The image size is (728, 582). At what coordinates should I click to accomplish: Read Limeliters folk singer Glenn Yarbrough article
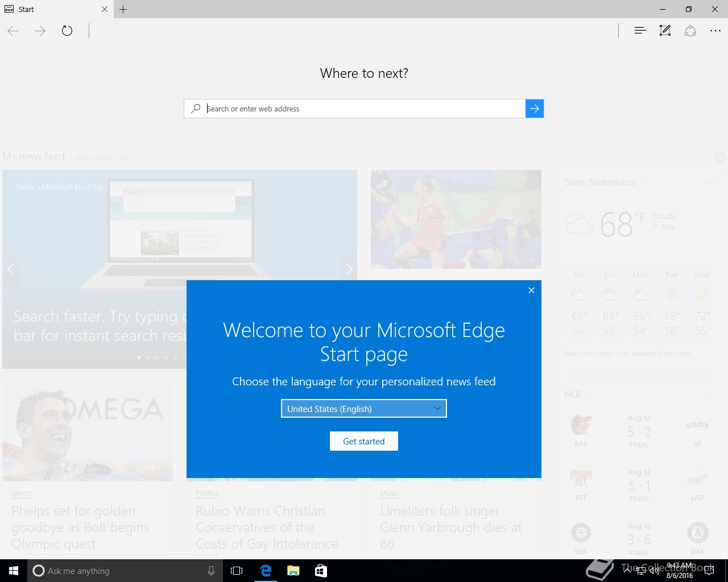(x=451, y=527)
